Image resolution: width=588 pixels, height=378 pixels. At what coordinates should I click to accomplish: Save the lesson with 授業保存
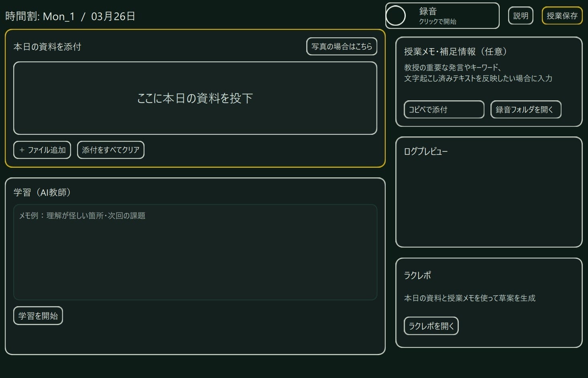pyautogui.click(x=562, y=16)
